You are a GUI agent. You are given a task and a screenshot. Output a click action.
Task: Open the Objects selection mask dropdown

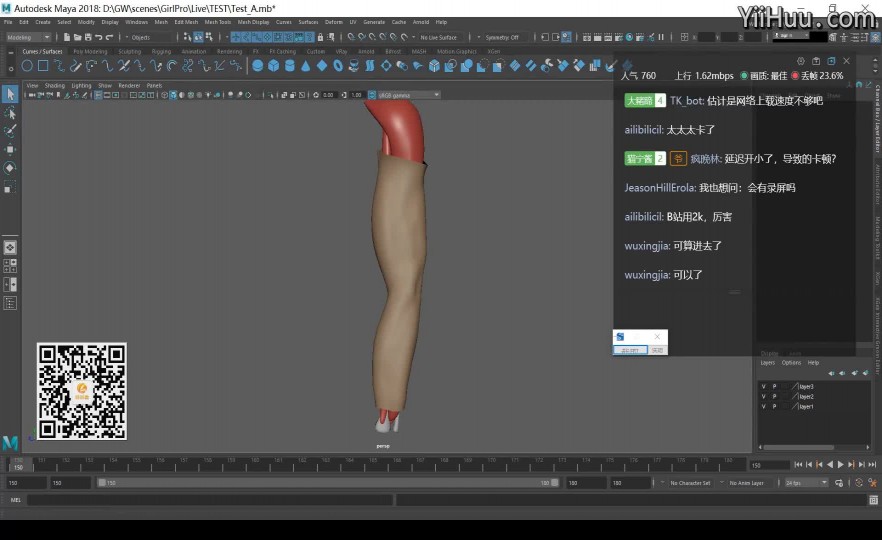tap(149, 37)
